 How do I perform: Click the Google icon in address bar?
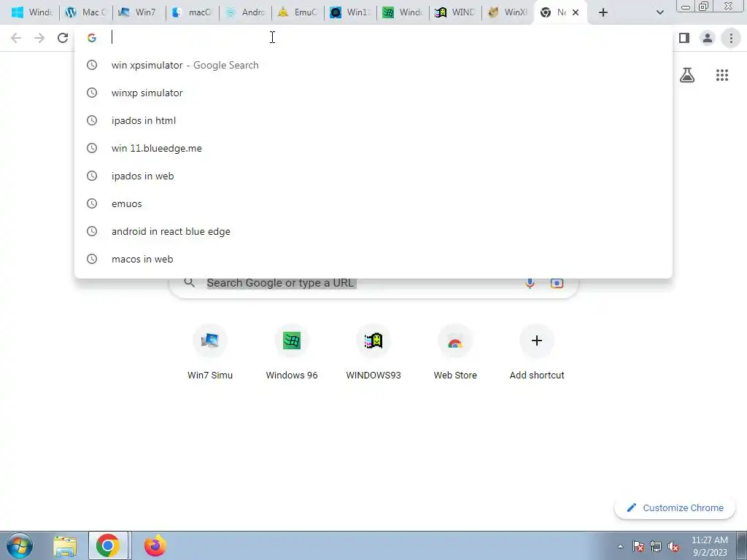tap(92, 38)
